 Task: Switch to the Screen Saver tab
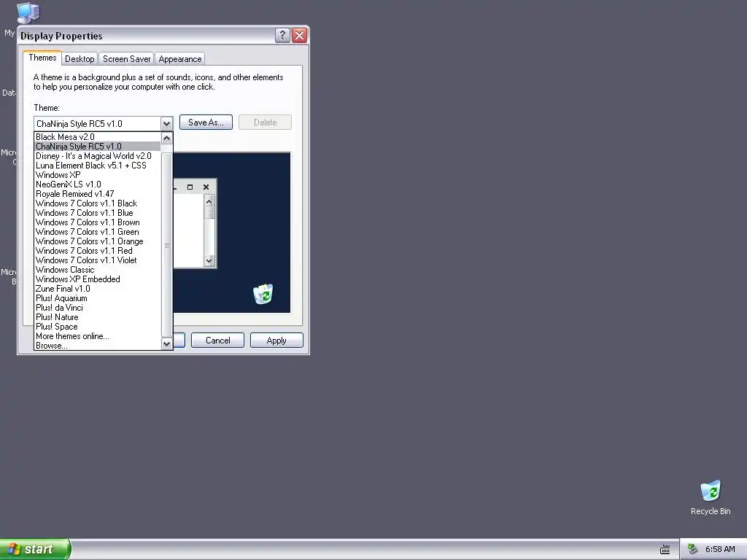click(127, 59)
